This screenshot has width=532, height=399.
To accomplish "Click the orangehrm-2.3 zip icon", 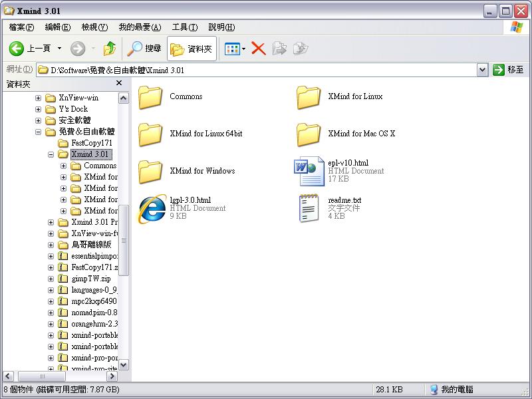I will tap(63, 324).
